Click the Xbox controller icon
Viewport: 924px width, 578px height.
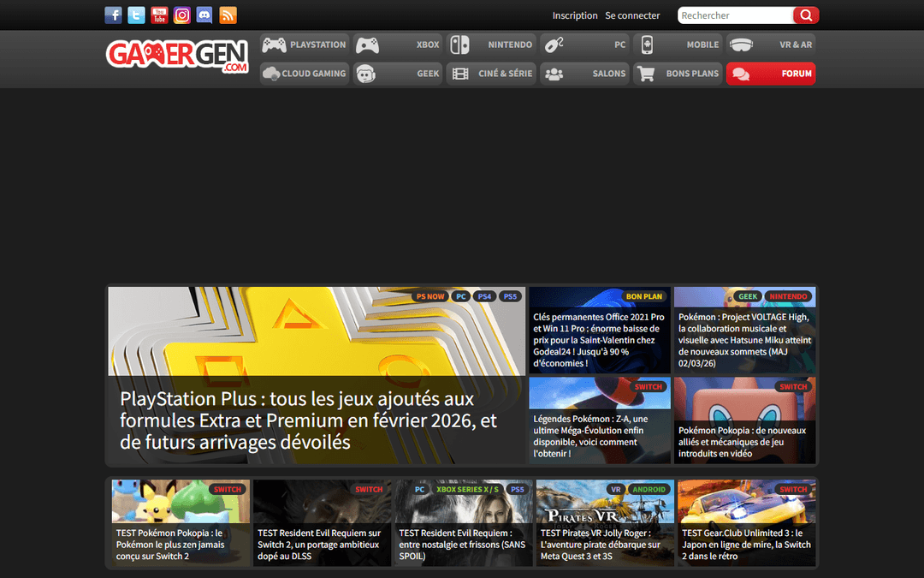click(x=367, y=45)
